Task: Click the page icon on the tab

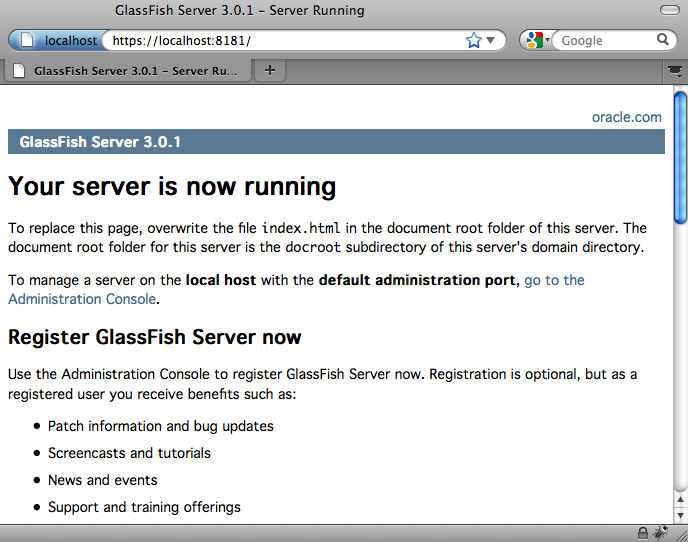Action: 19,71
